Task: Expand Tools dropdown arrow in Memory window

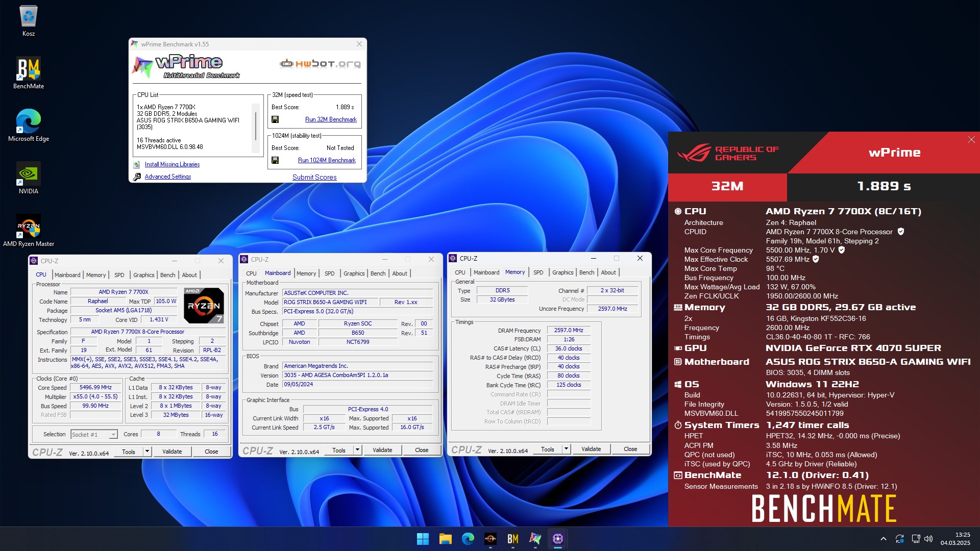Action: 566,449
